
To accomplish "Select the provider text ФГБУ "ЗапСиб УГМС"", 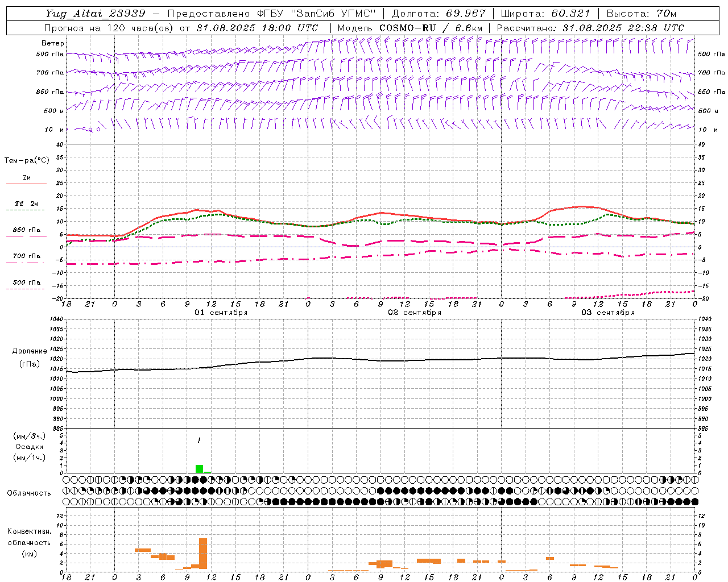I will click(317, 14).
